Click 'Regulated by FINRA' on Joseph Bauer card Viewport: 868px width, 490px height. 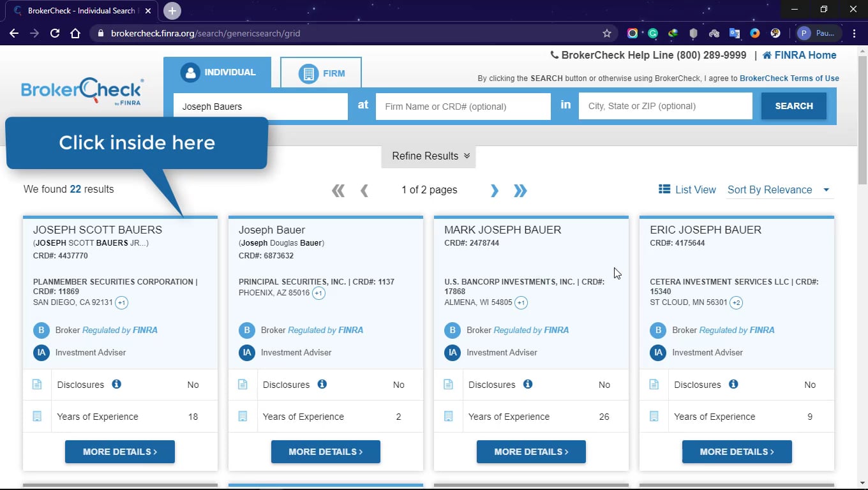coord(325,330)
